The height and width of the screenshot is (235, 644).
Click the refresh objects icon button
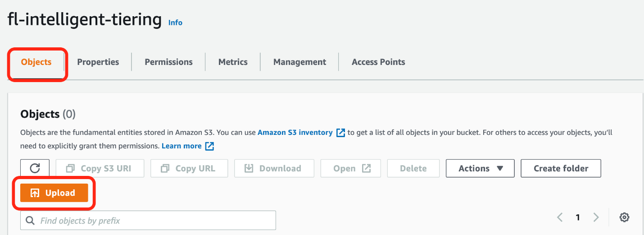coord(35,168)
